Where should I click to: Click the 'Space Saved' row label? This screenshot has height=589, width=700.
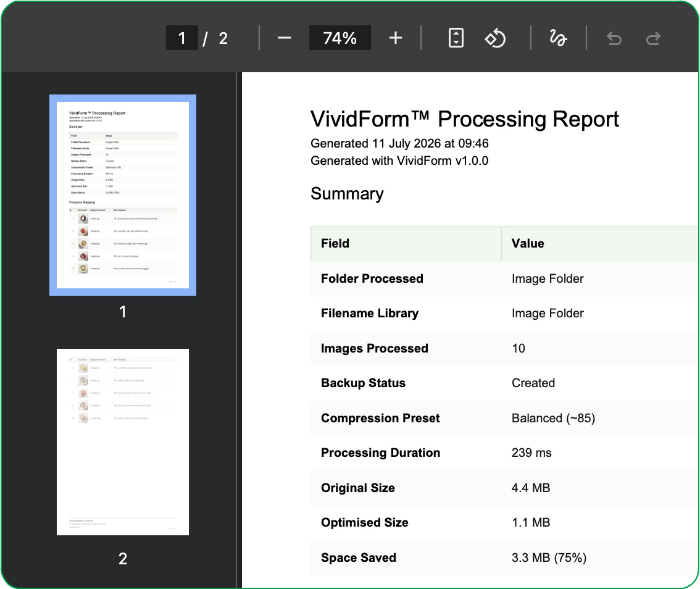[358, 558]
